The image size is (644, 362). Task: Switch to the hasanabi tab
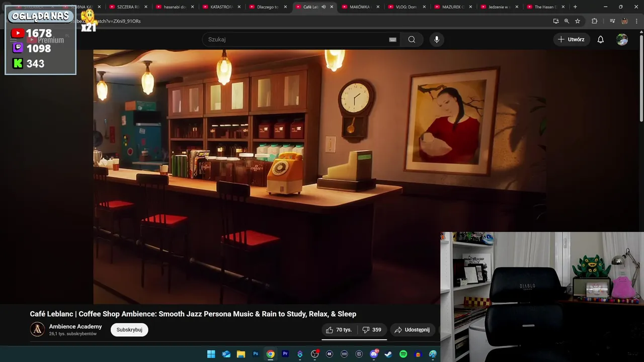(x=175, y=7)
